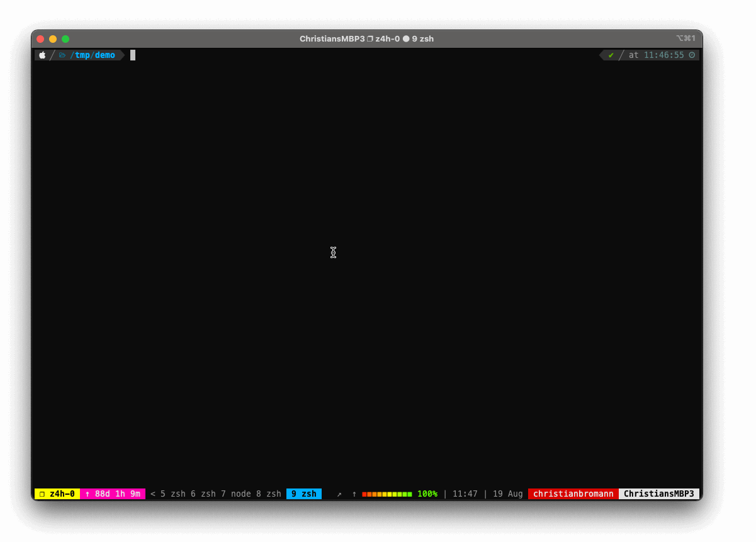The height and width of the screenshot is (542, 756).
Task: Minimize the terminal with the yellow button
Action: pyautogui.click(x=53, y=39)
